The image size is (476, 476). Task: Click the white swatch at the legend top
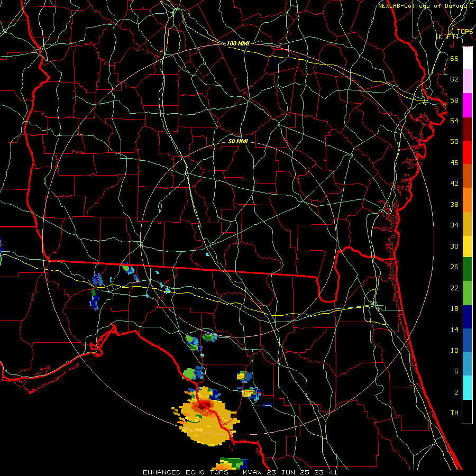coord(467,58)
